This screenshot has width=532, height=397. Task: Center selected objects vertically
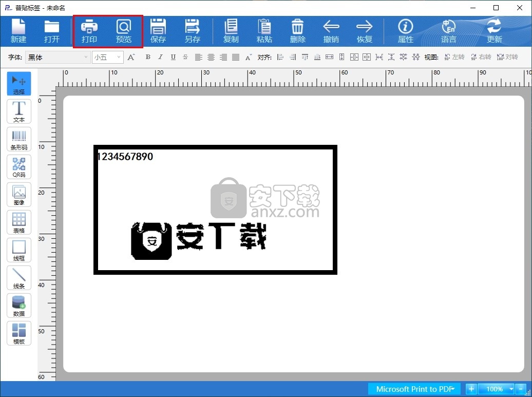click(367, 57)
